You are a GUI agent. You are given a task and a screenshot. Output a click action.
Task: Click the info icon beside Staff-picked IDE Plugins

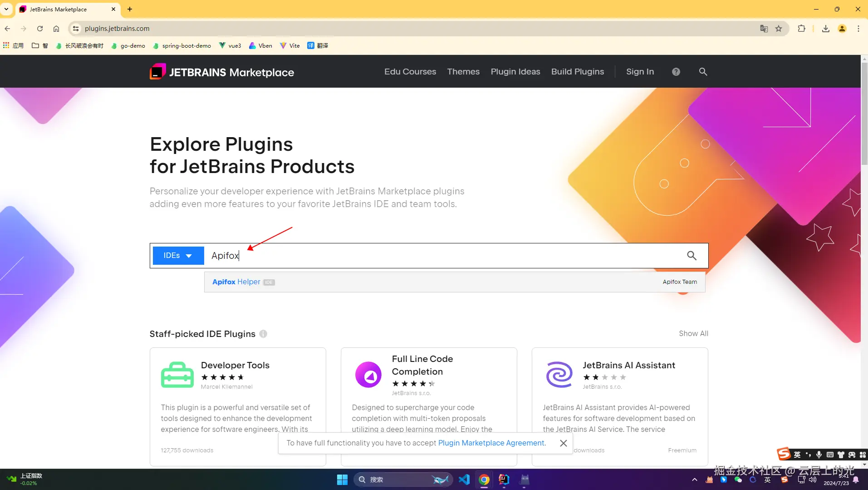pyautogui.click(x=263, y=334)
